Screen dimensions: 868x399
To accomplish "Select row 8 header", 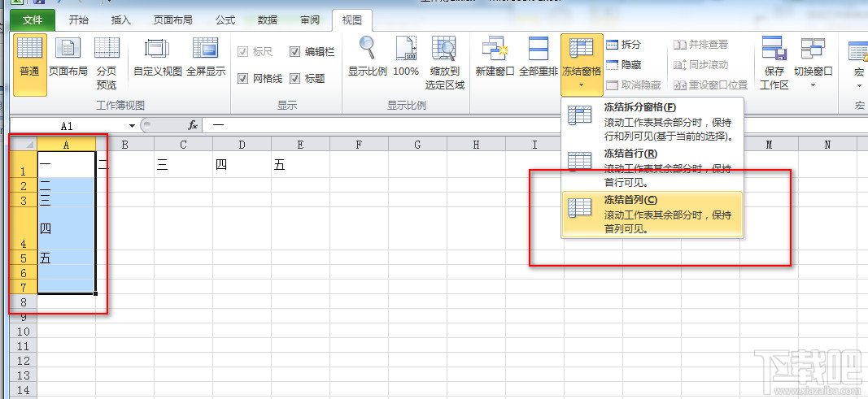I will pyautogui.click(x=24, y=301).
